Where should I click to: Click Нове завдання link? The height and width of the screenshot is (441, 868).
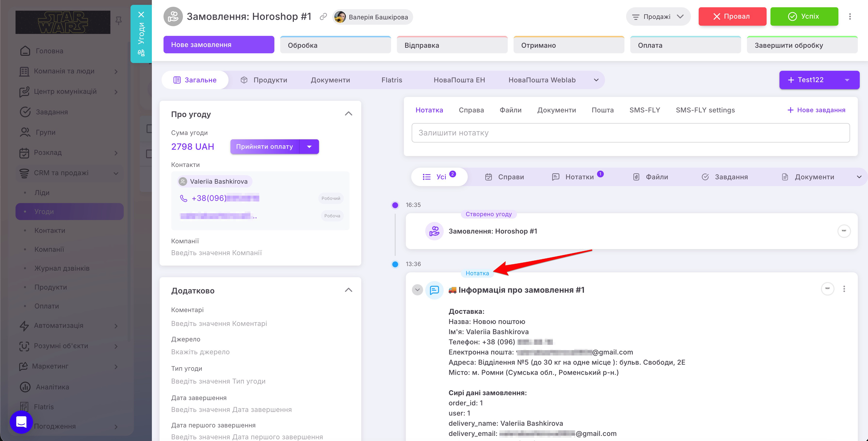click(x=816, y=110)
